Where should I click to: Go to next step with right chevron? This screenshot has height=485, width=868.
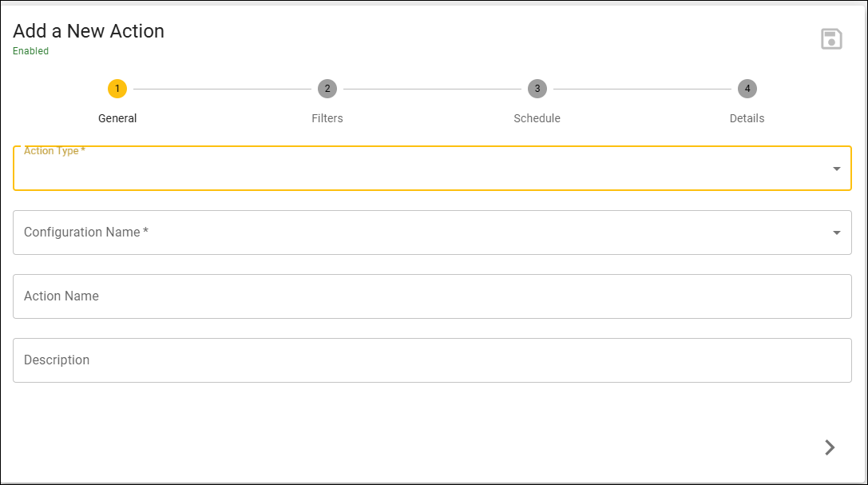(x=829, y=447)
